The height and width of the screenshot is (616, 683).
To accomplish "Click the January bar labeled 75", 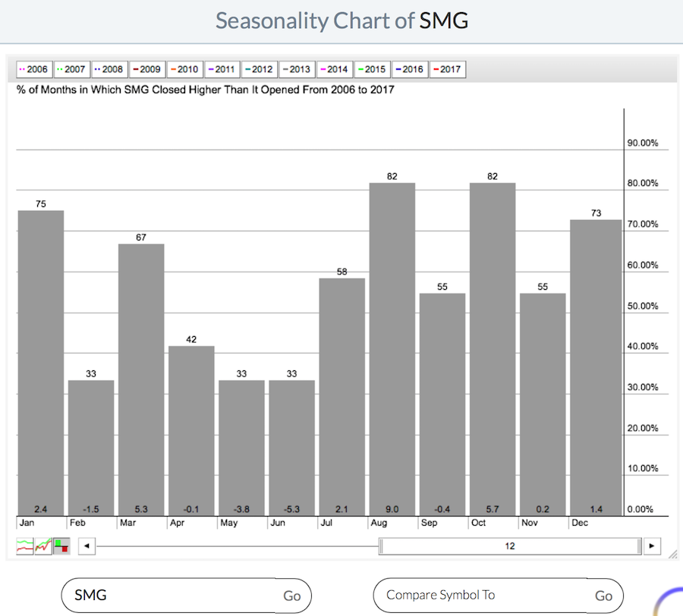I will [40, 363].
